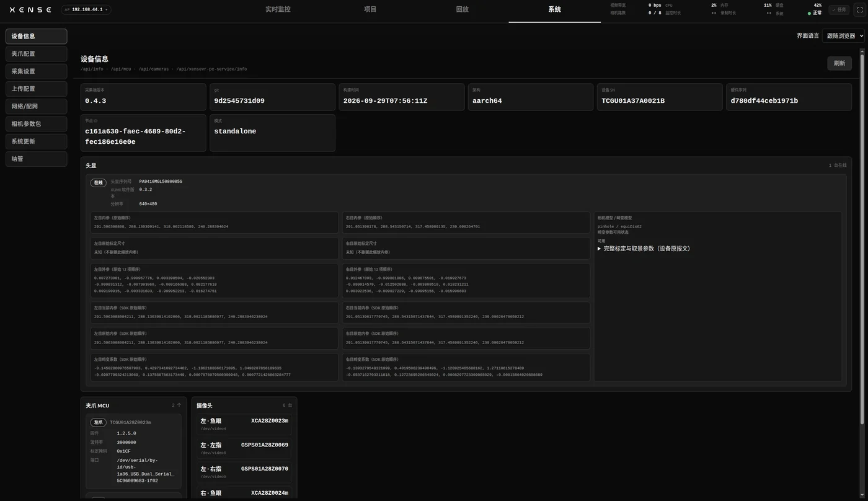Open 纳管 sidebar item
The image size is (868, 501).
(37, 159)
